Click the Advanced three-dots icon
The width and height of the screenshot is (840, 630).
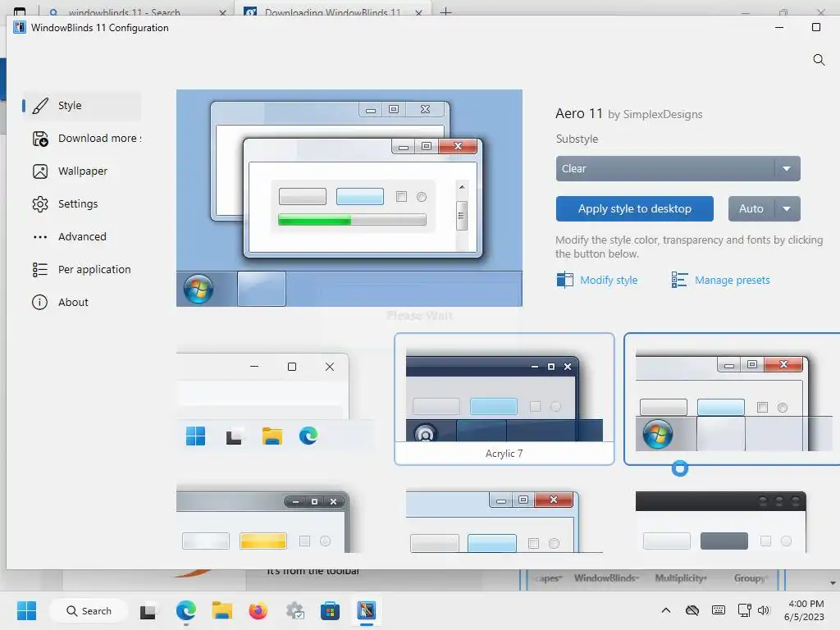(40, 237)
